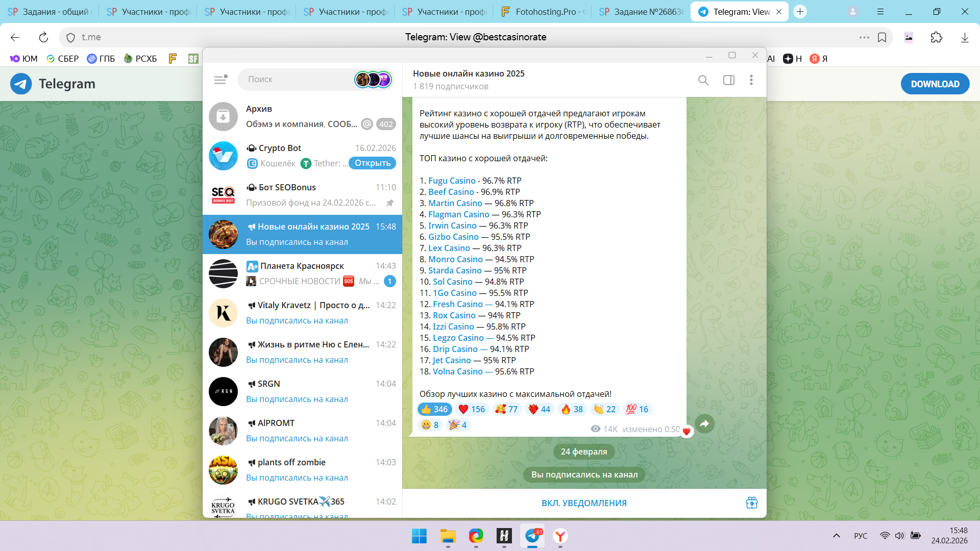
Task: Click the gift icon near notifications bar
Action: click(x=751, y=503)
